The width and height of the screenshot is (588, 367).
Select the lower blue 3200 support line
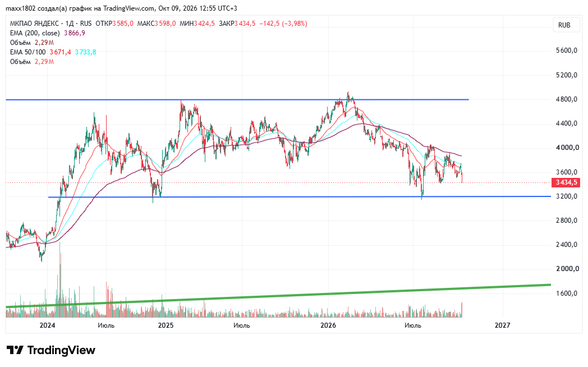(300, 197)
